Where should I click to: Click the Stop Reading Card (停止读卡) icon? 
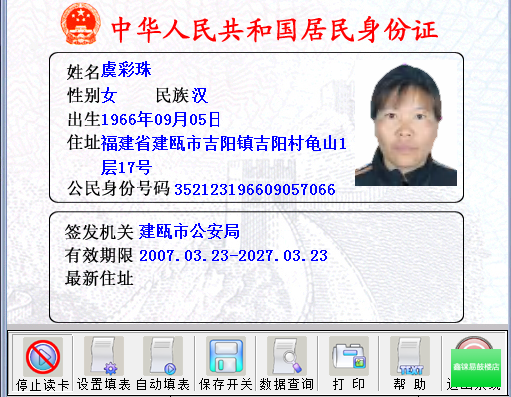click(x=43, y=357)
